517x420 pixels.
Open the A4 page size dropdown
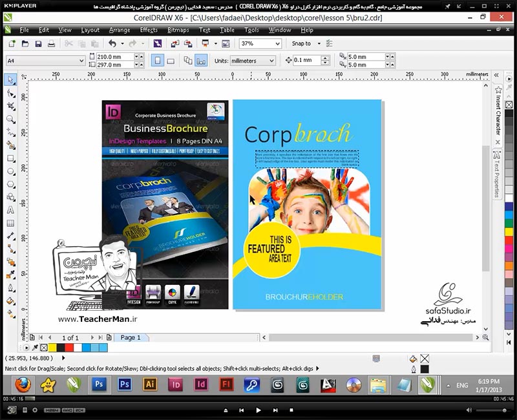(x=81, y=61)
